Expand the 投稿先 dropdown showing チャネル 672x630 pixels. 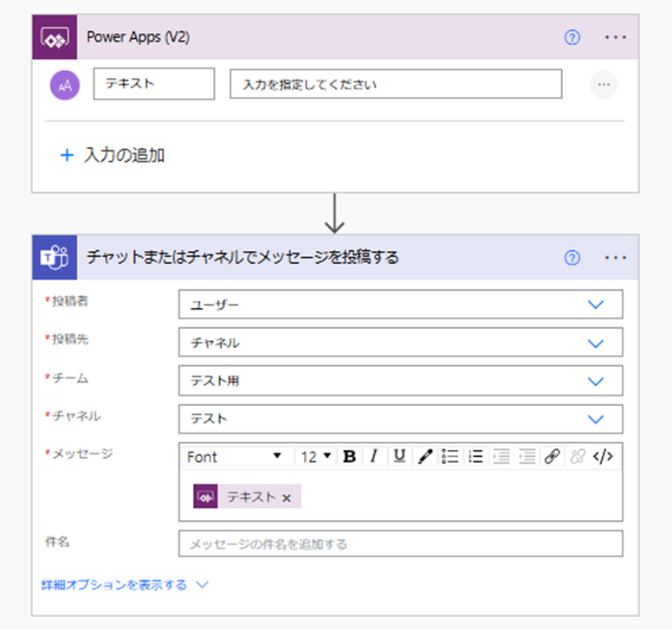(401, 343)
